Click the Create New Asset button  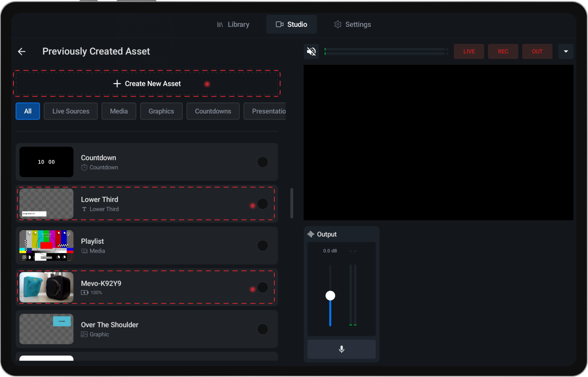[147, 84]
